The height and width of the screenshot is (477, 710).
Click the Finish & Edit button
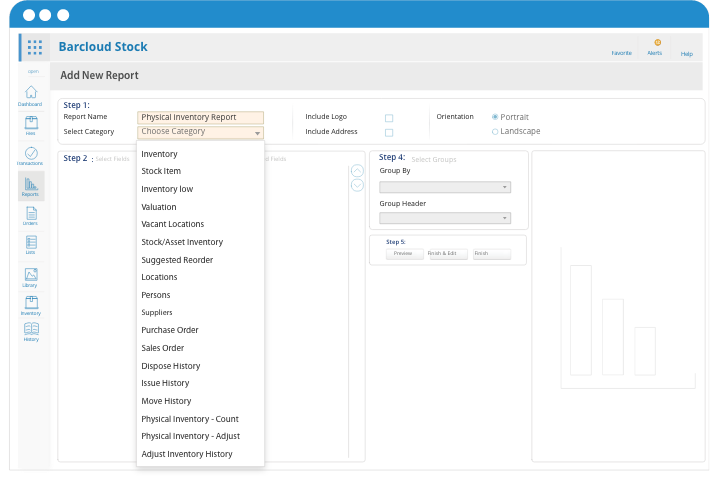(x=441, y=254)
